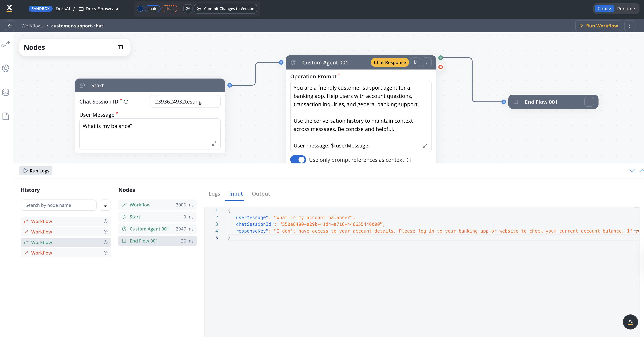
Task: Run the Custom Agent 001 node play icon
Action: coord(415,62)
